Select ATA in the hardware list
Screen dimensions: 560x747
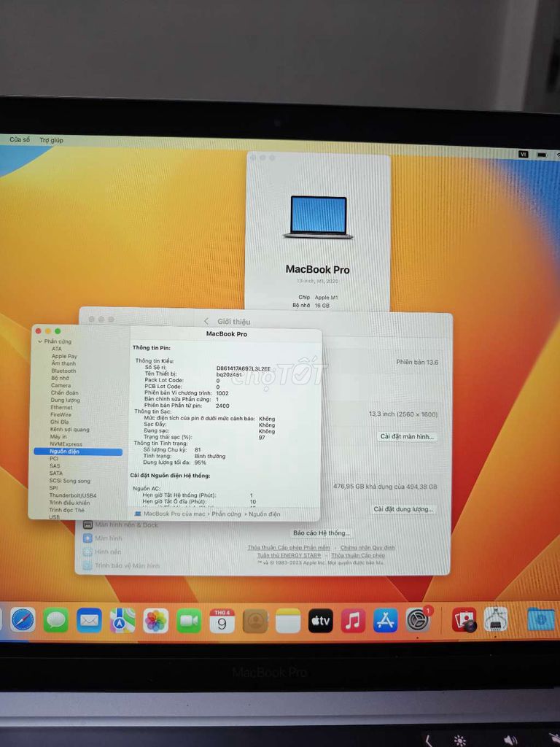point(57,349)
